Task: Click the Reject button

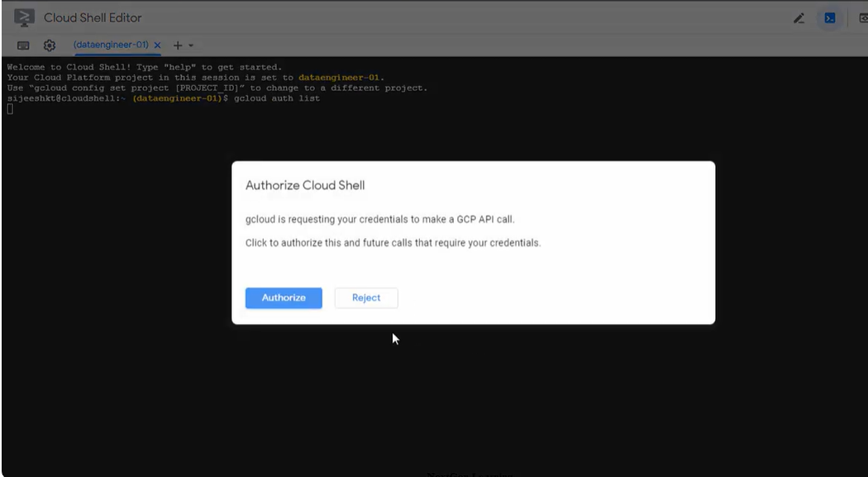Action: [x=366, y=298]
